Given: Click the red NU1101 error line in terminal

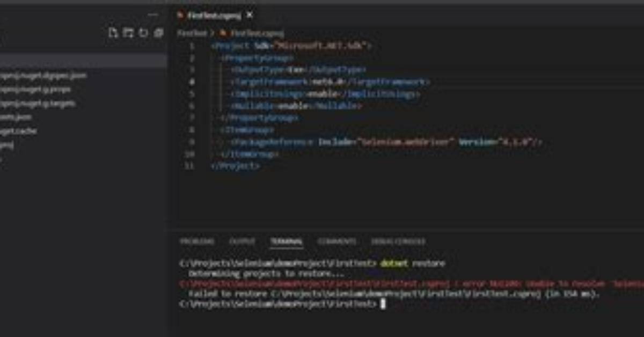Looking at the screenshot, I should 412,284.
